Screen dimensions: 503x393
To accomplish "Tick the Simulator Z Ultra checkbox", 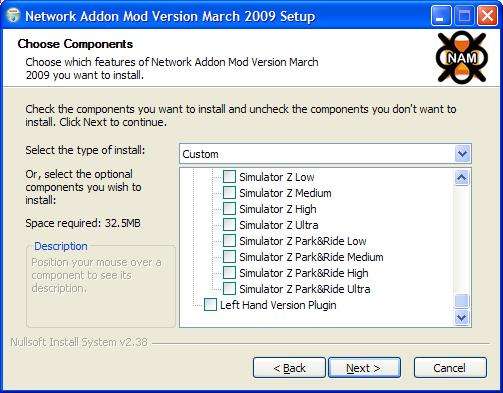I will click(x=229, y=225).
